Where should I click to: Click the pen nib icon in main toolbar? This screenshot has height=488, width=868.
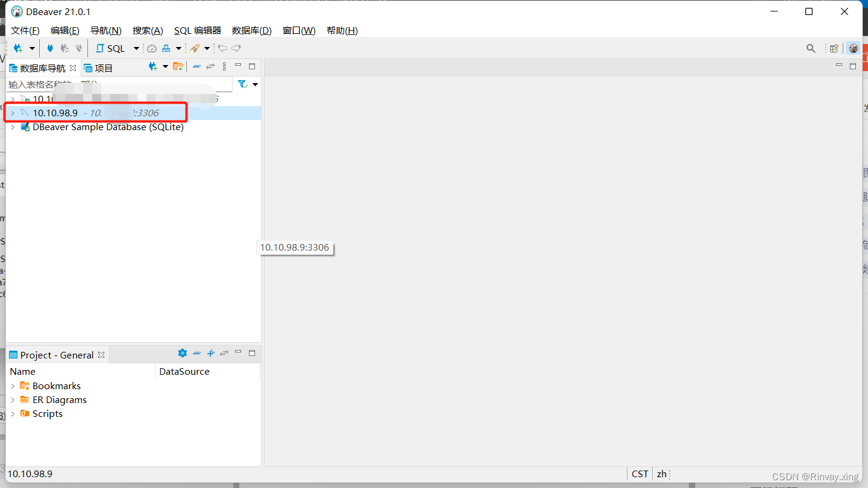pos(195,48)
